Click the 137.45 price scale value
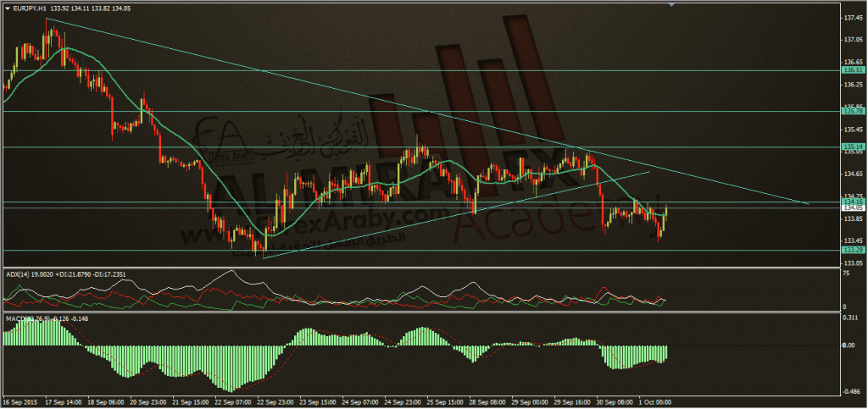Screen dimensions: 868x409 pyautogui.click(x=854, y=18)
